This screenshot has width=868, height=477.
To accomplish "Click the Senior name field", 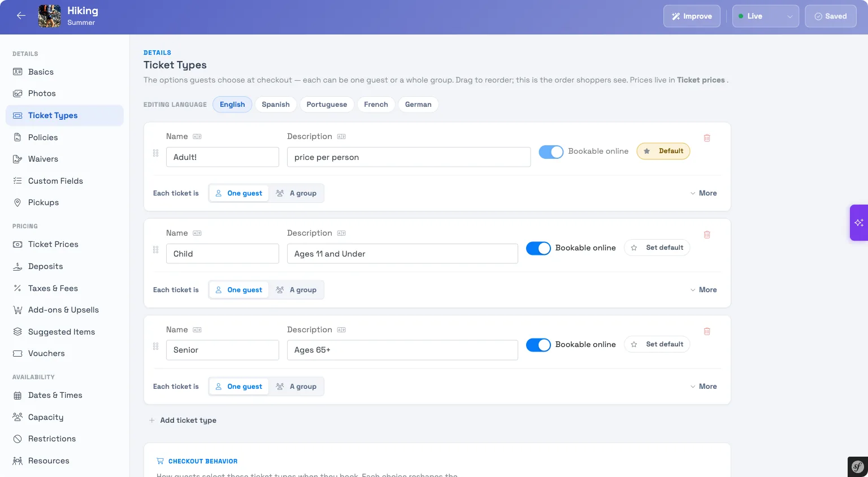I will (223, 350).
